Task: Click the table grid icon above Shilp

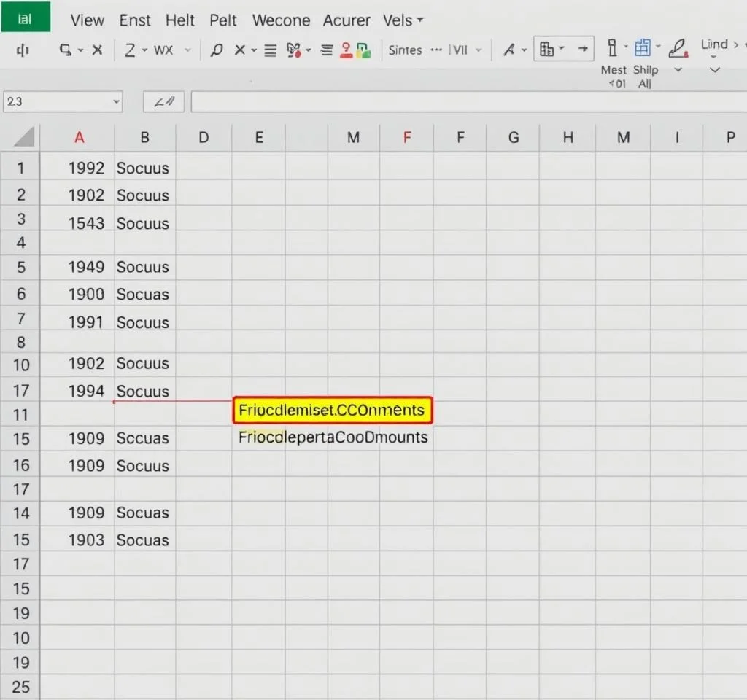Action: point(643,49)
